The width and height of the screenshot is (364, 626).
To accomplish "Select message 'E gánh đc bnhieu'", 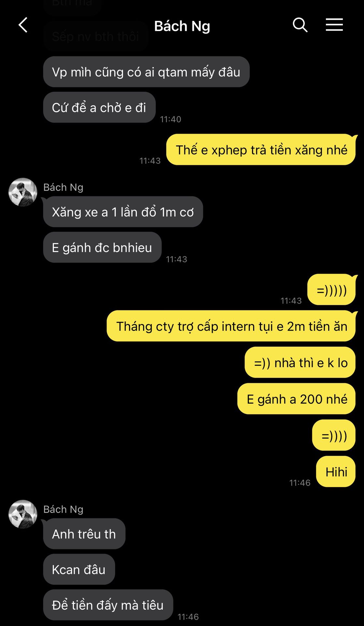I will [102, 247].
